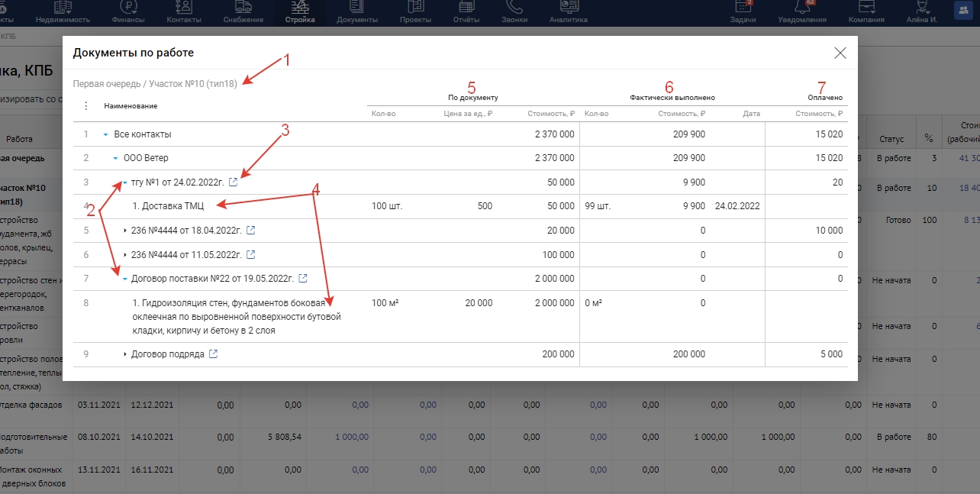The height and width of the screenshot is (494, 980).
Task: Switch to the Звонки section
Action: [514, 11]
